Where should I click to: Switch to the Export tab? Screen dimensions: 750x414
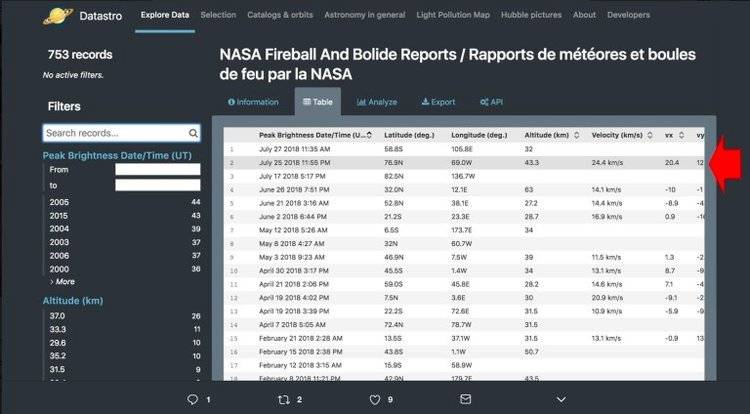tap(438, 102)
